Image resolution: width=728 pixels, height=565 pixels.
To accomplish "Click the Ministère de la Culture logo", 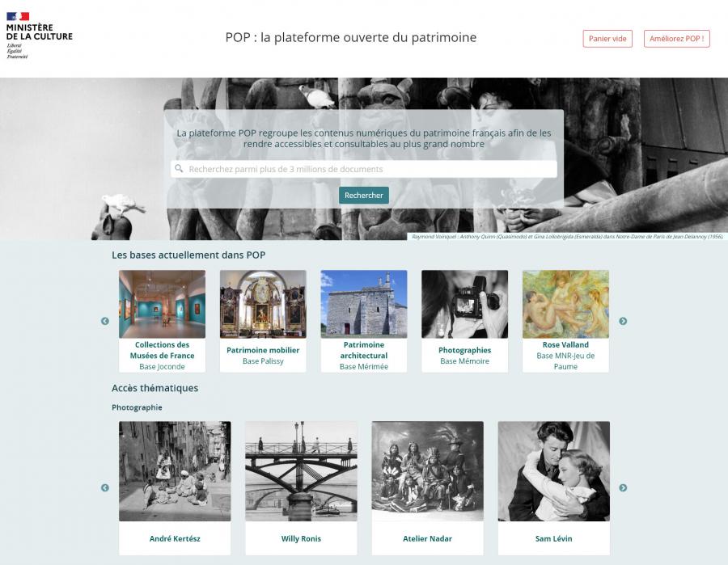I will (40, 36).
